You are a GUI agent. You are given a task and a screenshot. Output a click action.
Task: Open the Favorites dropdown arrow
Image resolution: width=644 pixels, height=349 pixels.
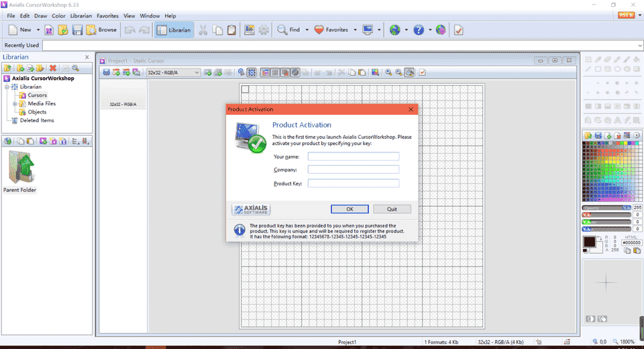tap(356, 30)
